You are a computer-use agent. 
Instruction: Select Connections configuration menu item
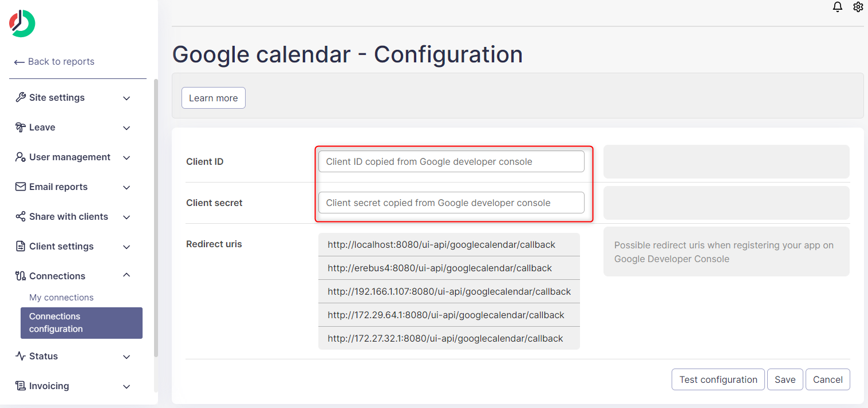point(81,323)
